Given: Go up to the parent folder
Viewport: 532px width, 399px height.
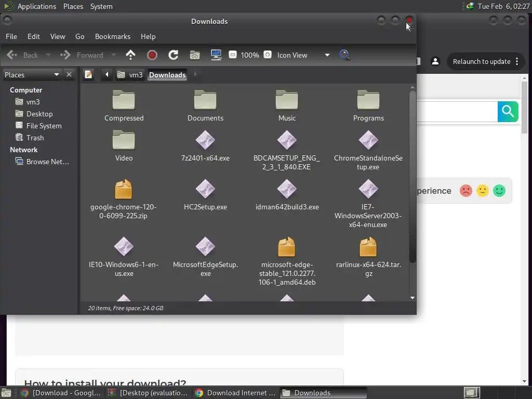Looking at the screenshot, I should (x=130, y=55).
